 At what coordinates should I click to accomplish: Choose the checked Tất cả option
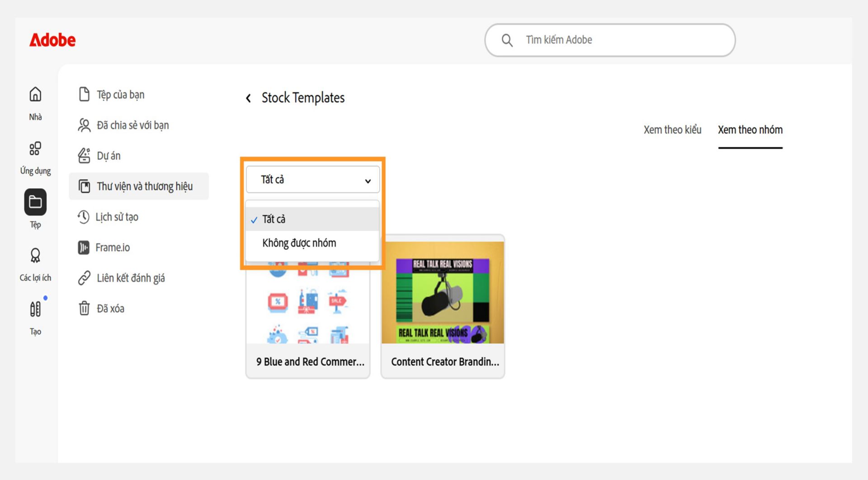(312, 219)
